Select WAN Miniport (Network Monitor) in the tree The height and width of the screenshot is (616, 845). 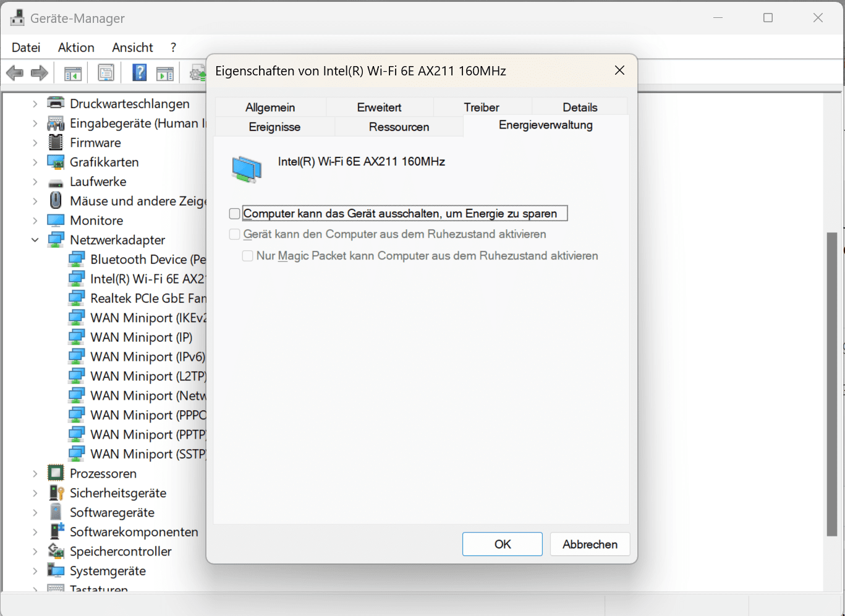point(147,395)
